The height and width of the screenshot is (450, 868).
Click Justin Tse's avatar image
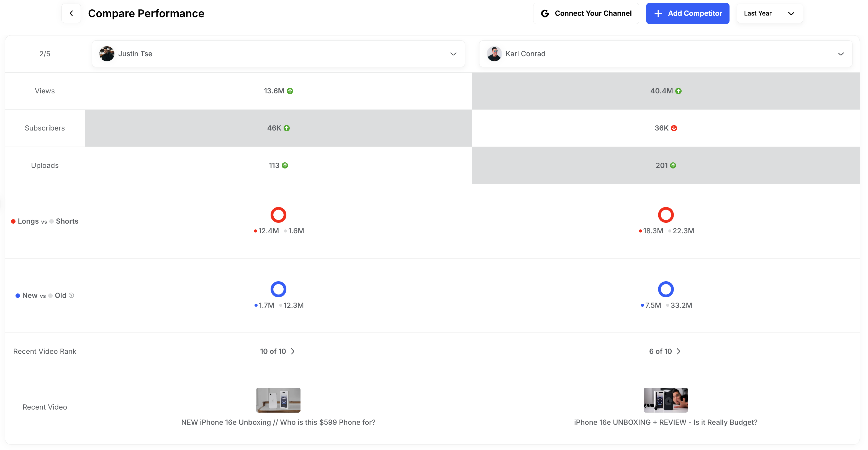pyautogui.click(x=107, y=54)
